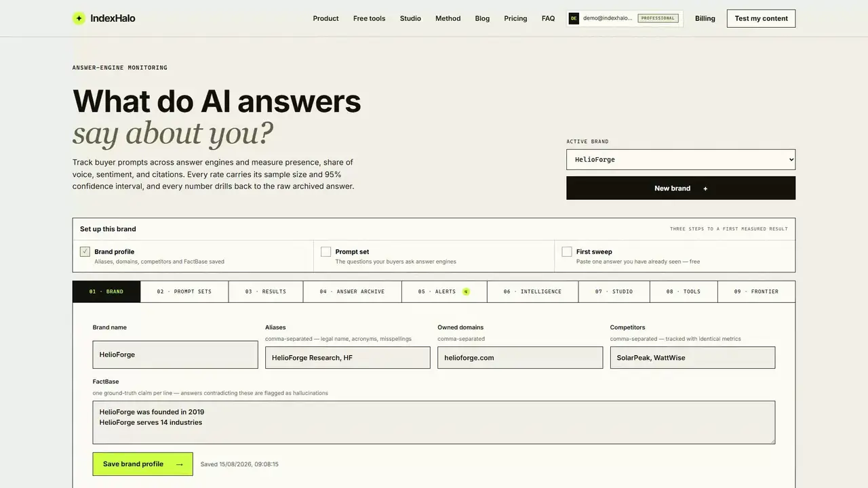Open the Billing link

click(705, 18)
